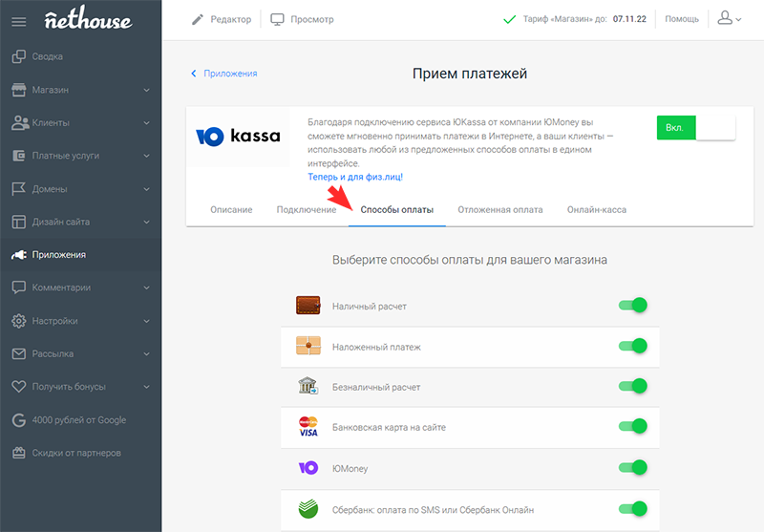Open the Помощь link
Image resolution: width=764 pixels, height=532 pixels.
click(x=682, y=19)
